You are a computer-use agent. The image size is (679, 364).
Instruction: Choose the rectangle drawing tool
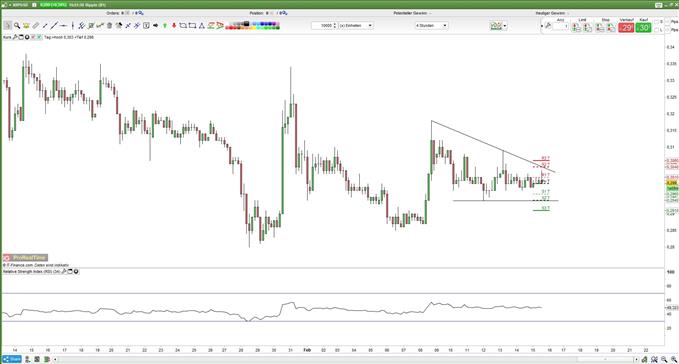tap(192, 26)
